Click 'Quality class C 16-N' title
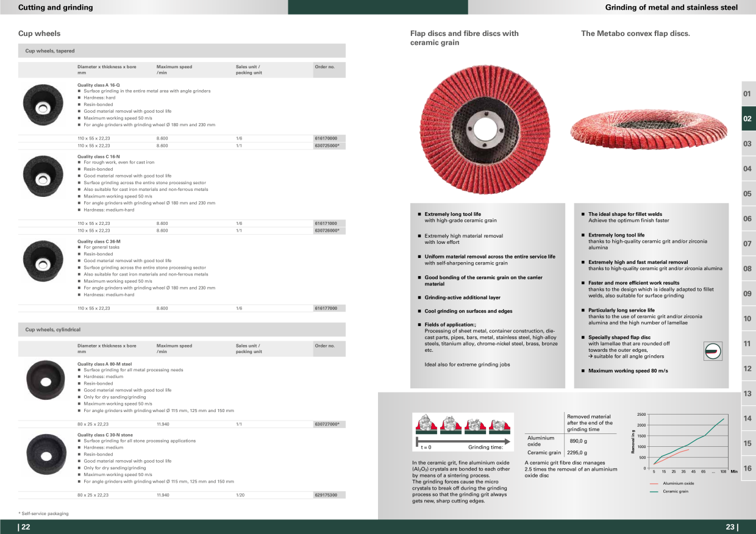 pos(99,156)
